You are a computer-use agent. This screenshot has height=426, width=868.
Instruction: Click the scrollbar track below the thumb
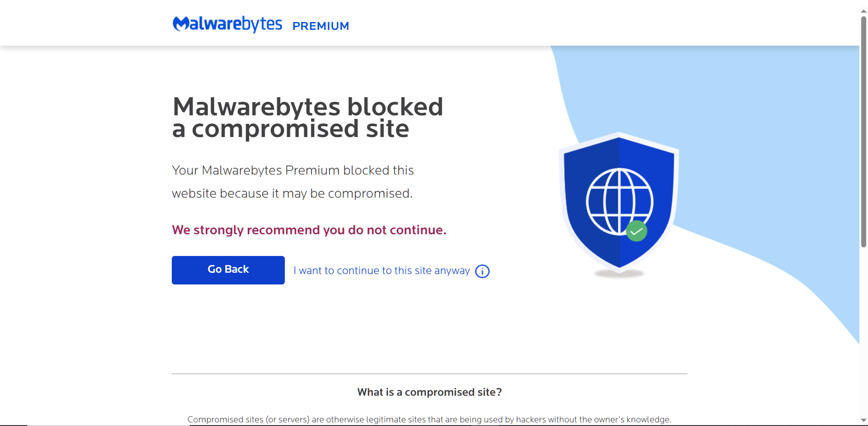(x=863, y=331)
